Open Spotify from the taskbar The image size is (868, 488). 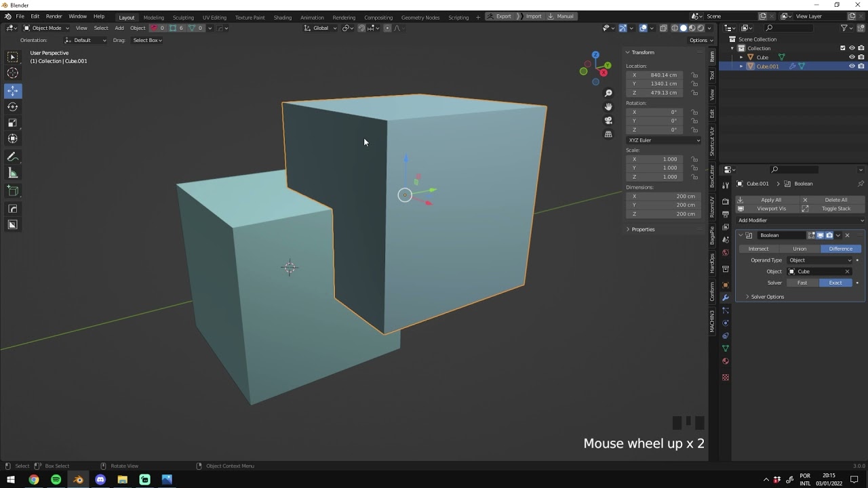[56, 480]
